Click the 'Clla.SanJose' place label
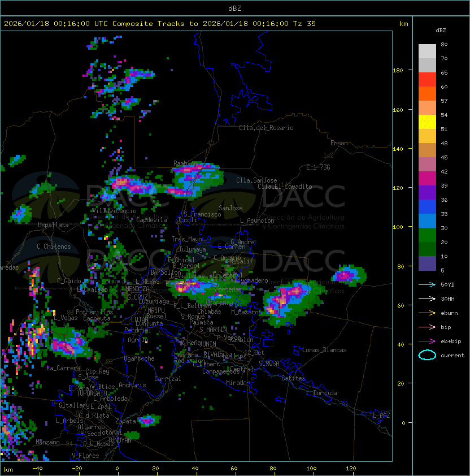This screenshot has width=470, height=476. [x=256, y=180]
